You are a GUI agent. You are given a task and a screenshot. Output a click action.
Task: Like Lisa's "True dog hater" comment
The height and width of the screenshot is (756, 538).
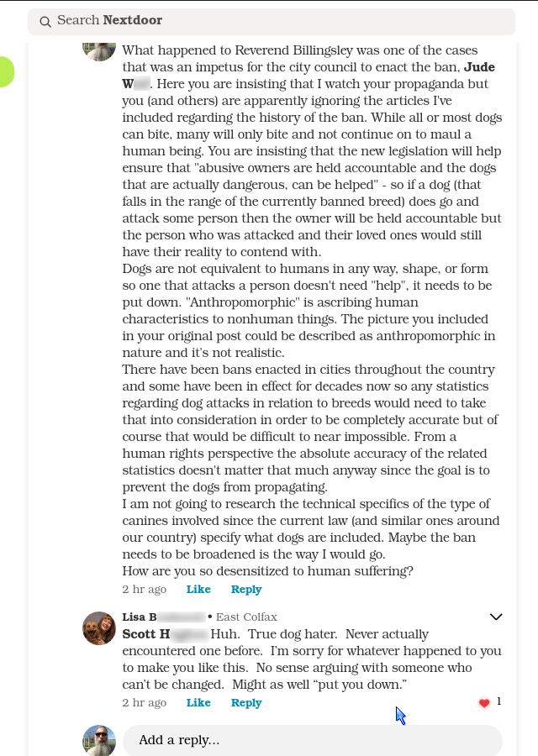click(x=198, y=703)
